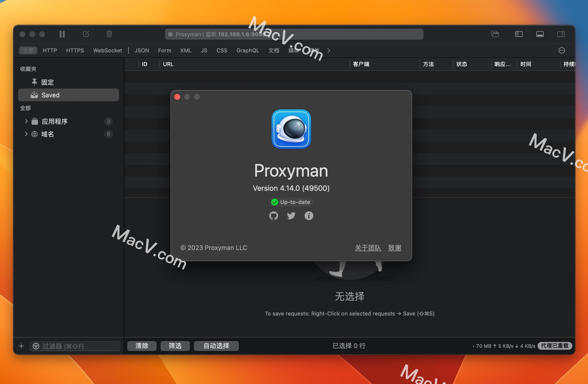Click the Version 4.14.0 (49500) text
Screen dimensions: 588x384
coord(291,188)
